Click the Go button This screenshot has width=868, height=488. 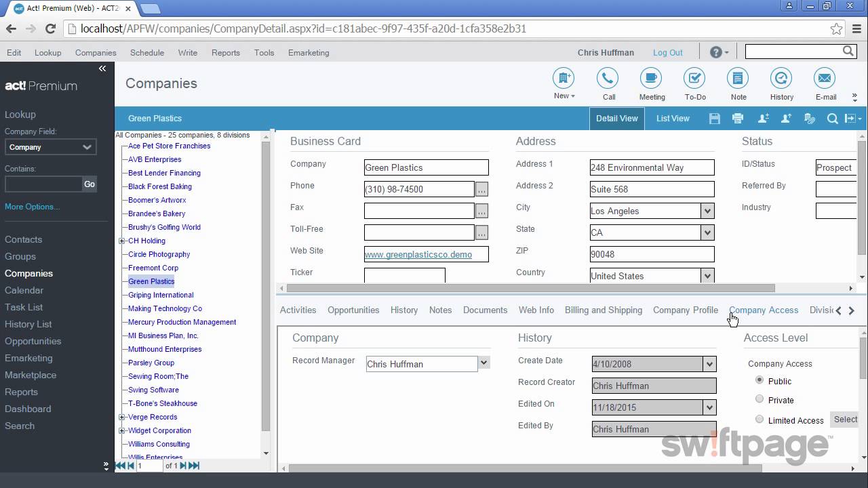point(90,184)
